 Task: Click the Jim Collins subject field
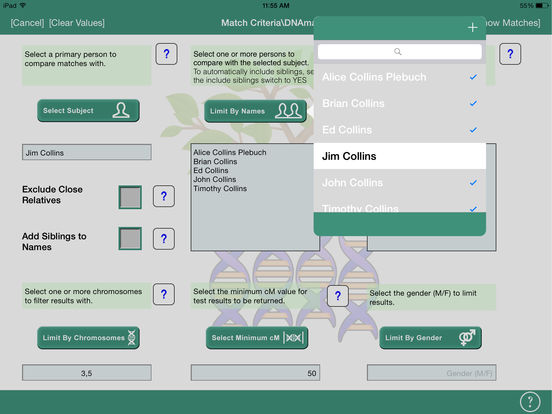click(x=87, y=152)
